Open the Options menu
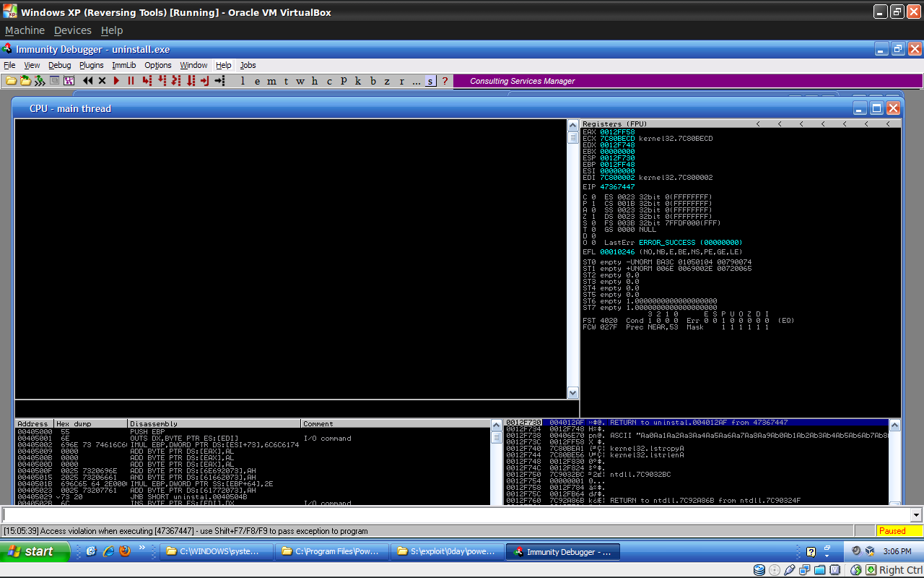This screenshot has width=924, height=578. (x=158, y=65)
